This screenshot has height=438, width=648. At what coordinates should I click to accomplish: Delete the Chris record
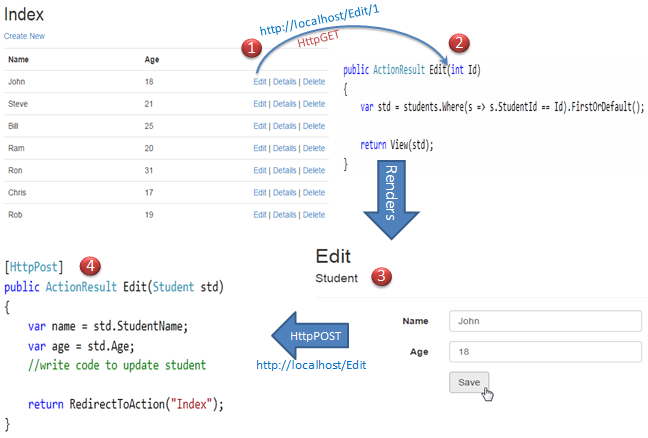click(314, 192)
